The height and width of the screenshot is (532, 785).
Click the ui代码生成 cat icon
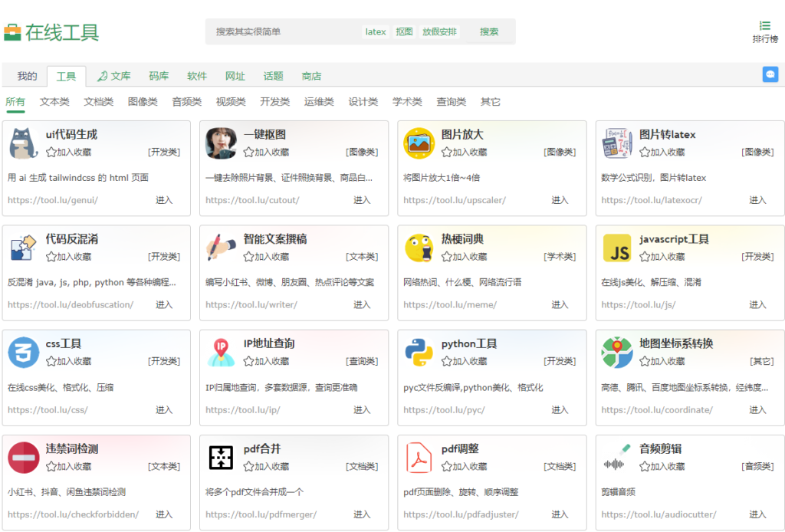pyautogui.click(x=23, y=143)
